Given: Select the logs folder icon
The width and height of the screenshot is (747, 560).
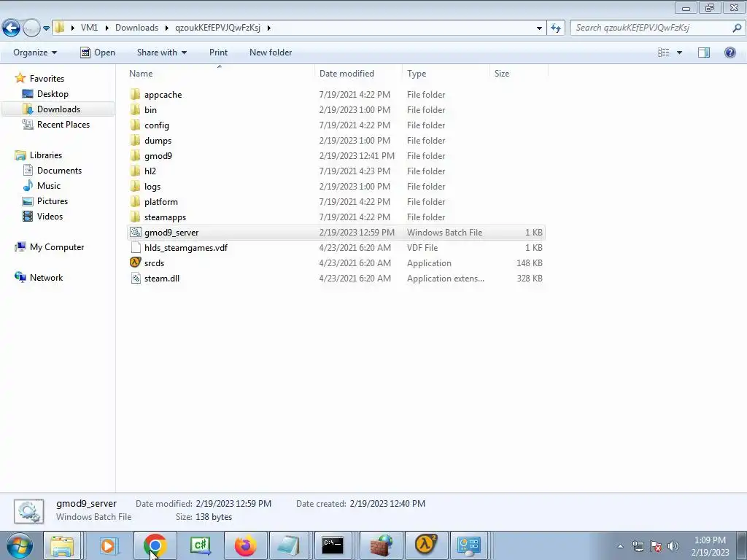Looking at the screenshot, I should click(135, 186).
